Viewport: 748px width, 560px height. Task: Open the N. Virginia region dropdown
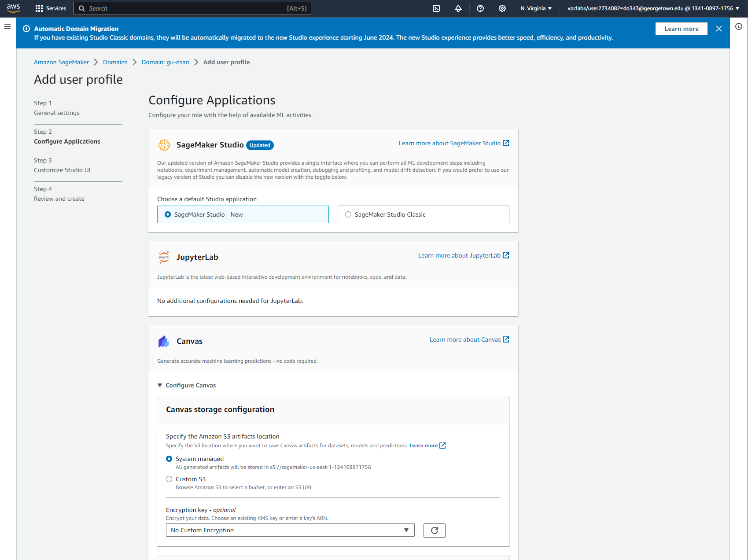coord(536,8)
